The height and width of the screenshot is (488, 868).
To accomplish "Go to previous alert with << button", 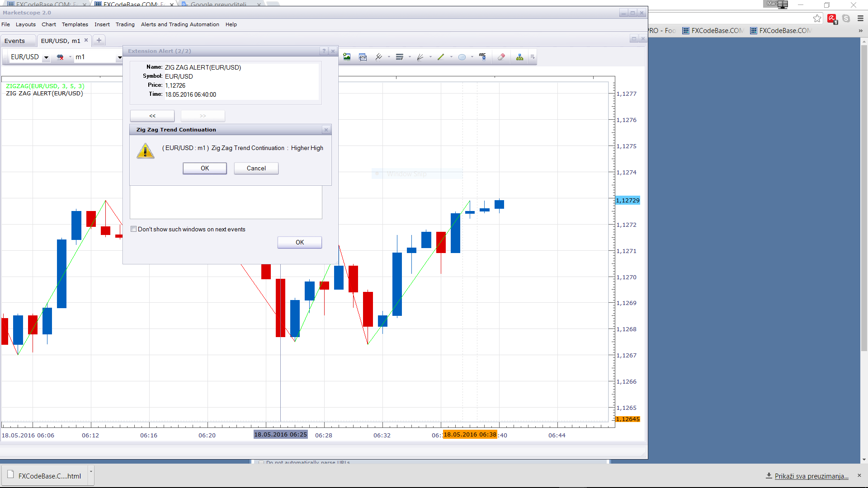I will pos(152,116).
